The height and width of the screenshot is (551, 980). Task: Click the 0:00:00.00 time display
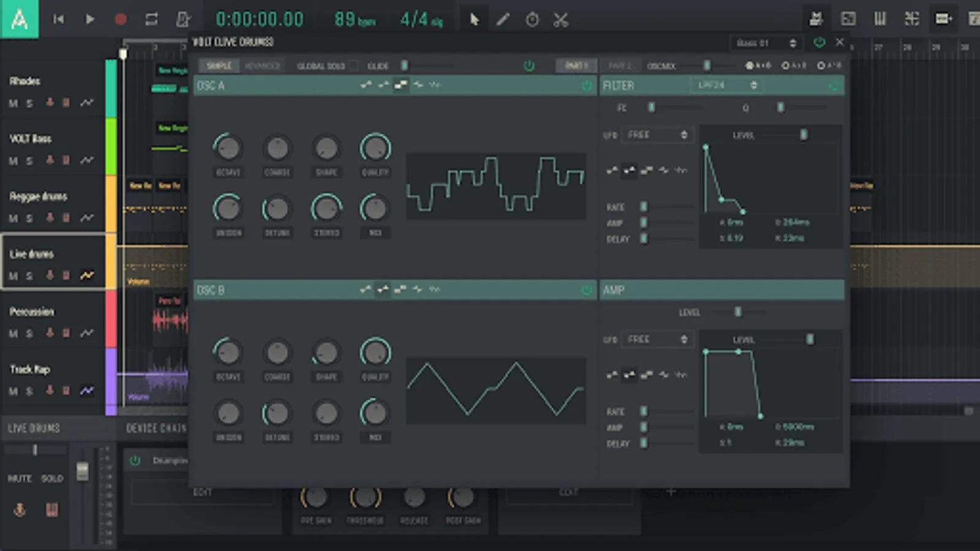[x=260, y=20]
